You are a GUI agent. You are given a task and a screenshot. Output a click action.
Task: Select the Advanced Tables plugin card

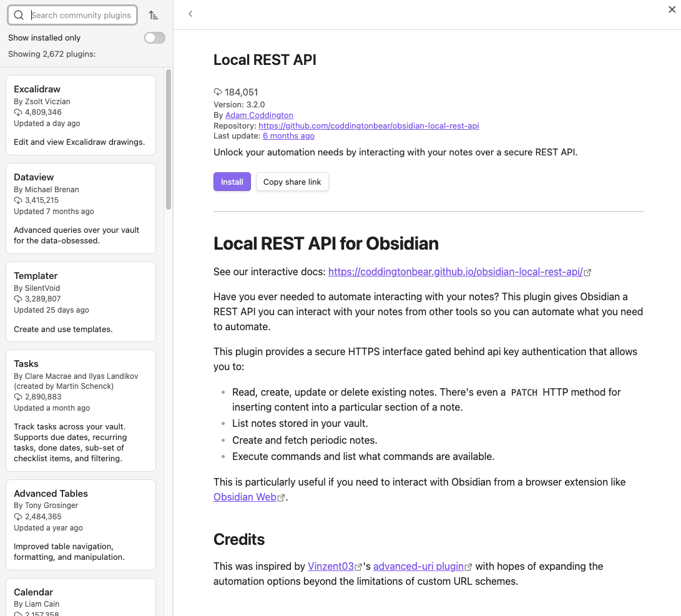click(81, 524)
